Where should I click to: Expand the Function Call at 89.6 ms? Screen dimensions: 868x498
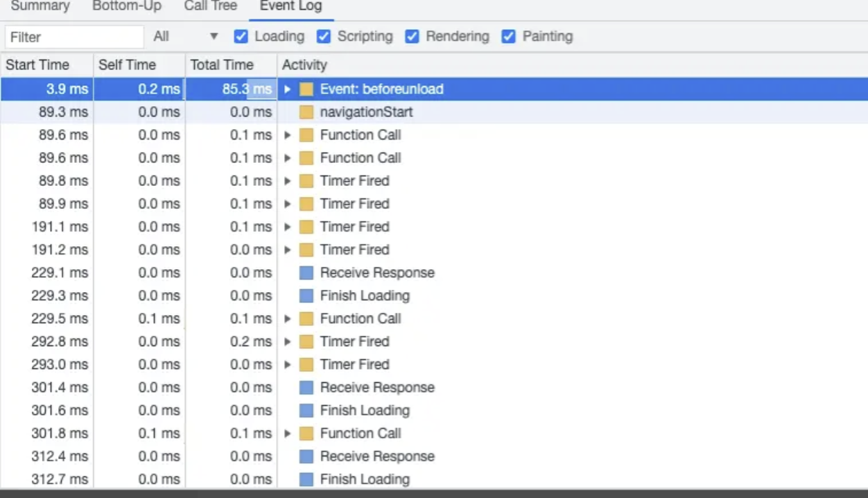tap(288, 135)
